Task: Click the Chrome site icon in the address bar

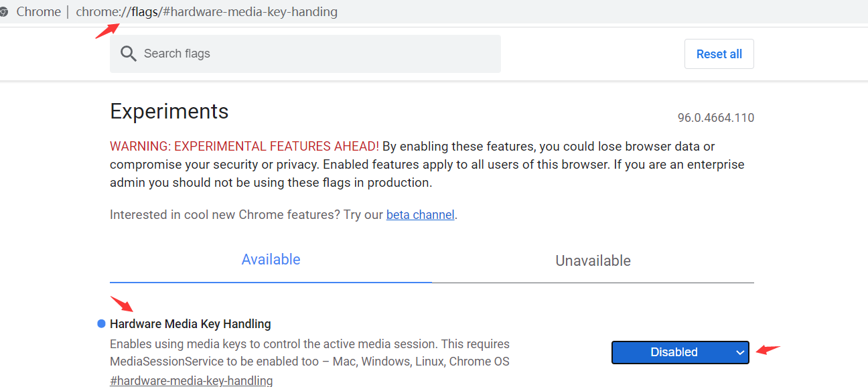Action: click(x=3, y=12)
